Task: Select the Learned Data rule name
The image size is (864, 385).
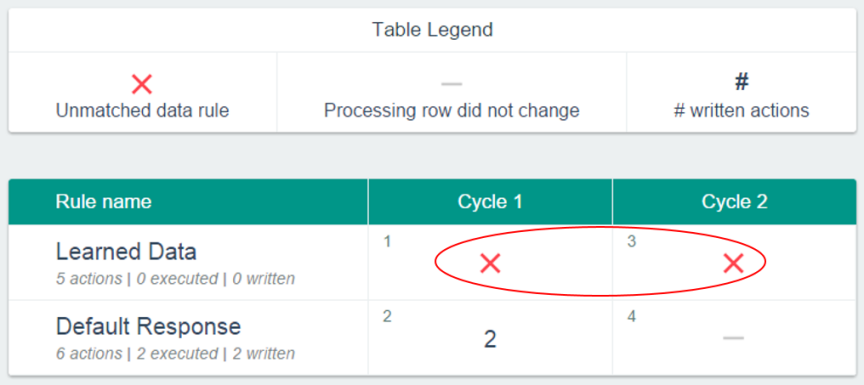Action: 126,252
